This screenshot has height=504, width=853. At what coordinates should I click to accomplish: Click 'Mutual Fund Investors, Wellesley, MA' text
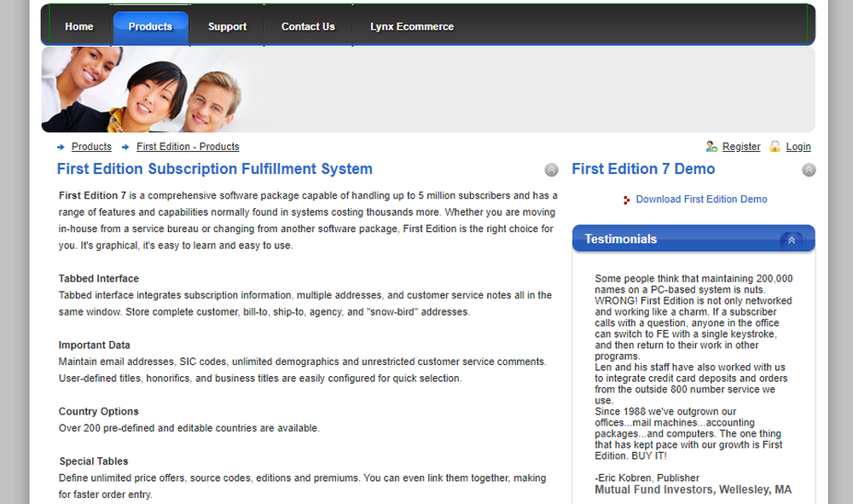(693, 490)
